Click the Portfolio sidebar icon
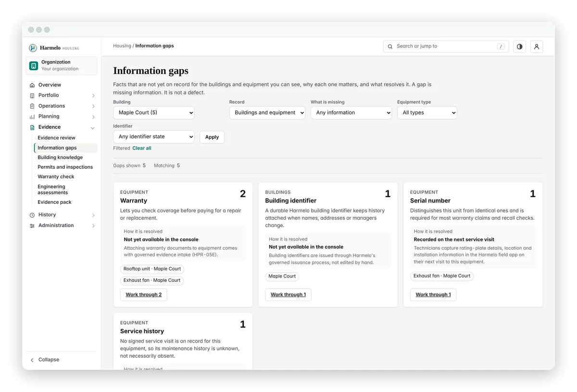 point(32,96)
